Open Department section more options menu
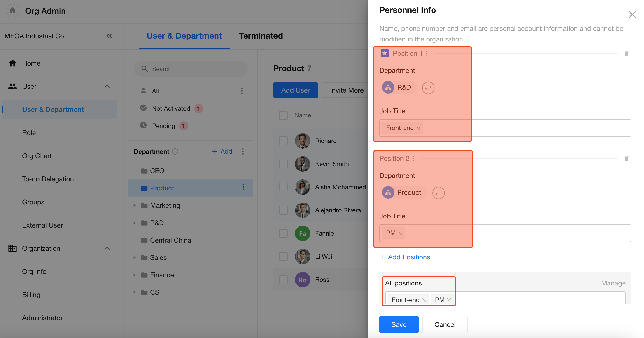 tap(243, 152)
